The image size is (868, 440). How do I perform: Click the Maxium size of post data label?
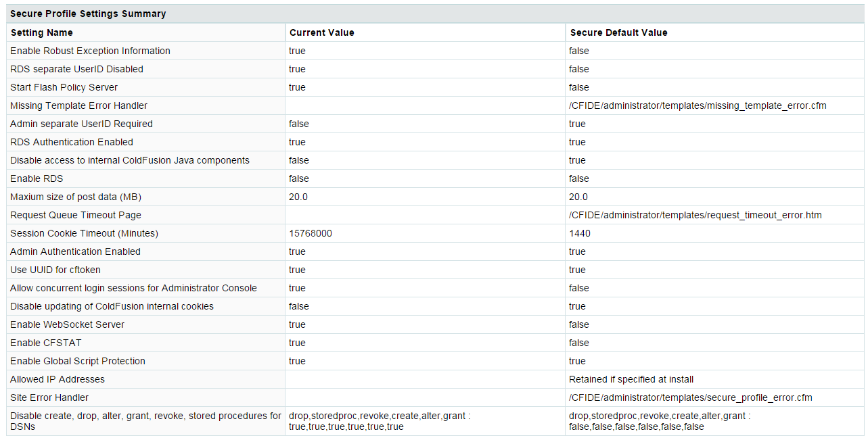coord(76,197)
